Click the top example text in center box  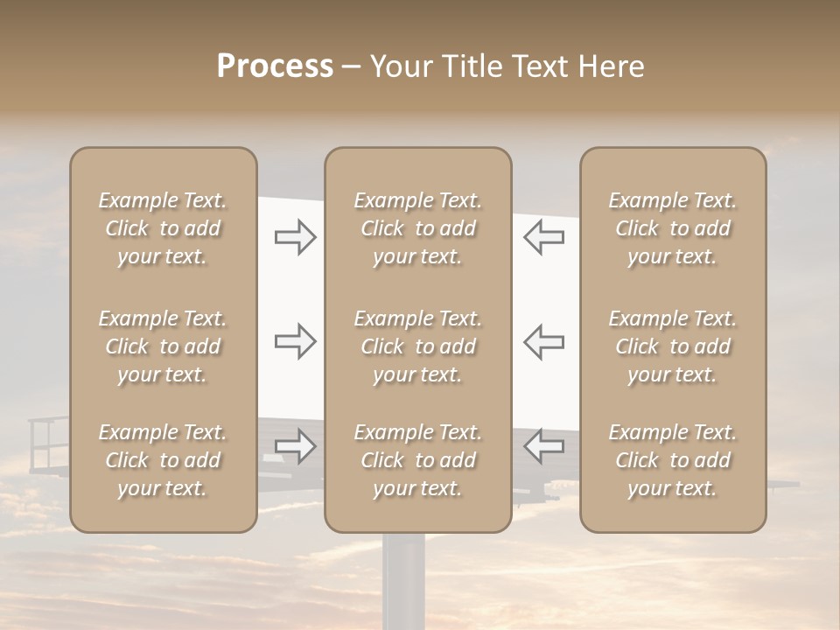click(x=418, y=228)
